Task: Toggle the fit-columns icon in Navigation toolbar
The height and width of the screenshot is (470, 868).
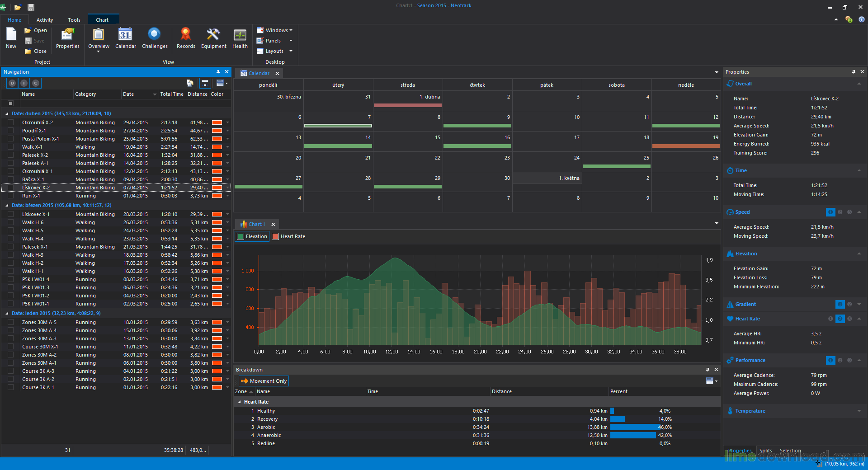Action: tap(205, 83)
